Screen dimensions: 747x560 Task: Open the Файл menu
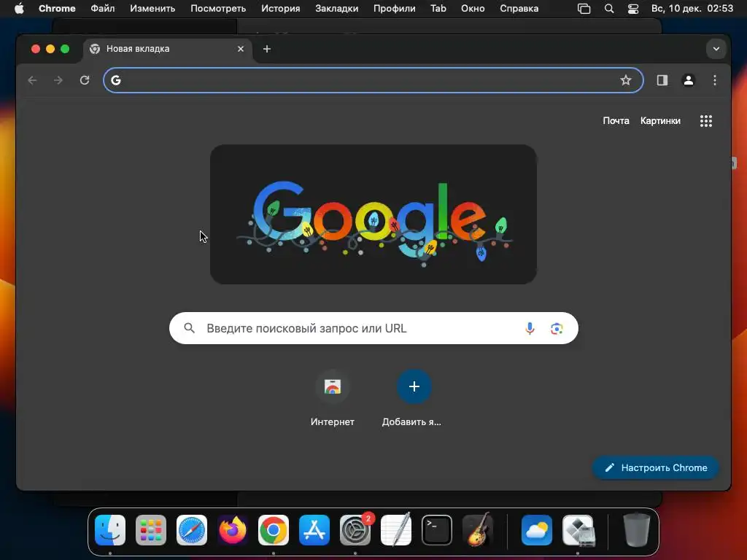click(102, 9)
